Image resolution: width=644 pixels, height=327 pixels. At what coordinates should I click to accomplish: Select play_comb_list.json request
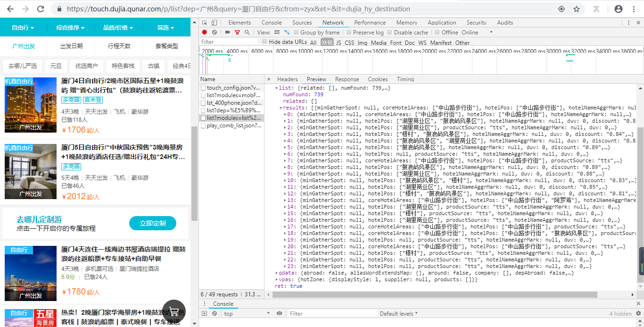[x=231, y=126]
